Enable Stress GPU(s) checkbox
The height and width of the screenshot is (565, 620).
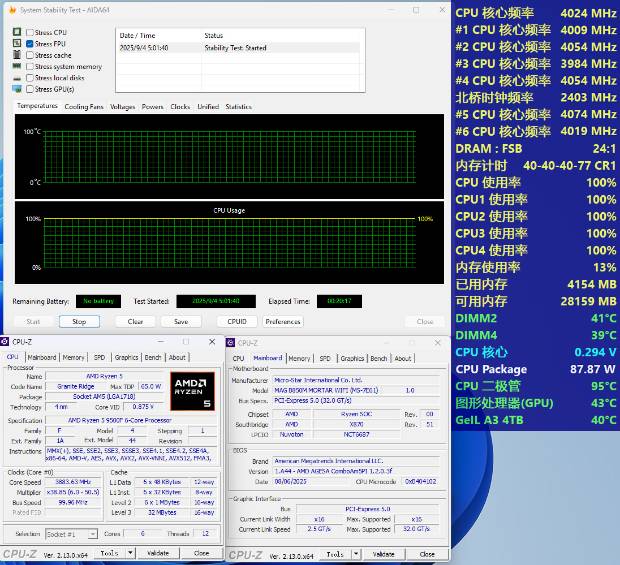[x=30, y=89]
